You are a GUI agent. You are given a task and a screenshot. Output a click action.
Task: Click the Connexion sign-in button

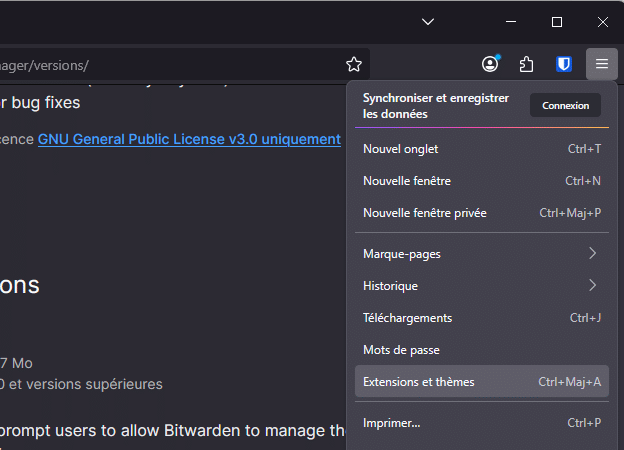point(566,105)
